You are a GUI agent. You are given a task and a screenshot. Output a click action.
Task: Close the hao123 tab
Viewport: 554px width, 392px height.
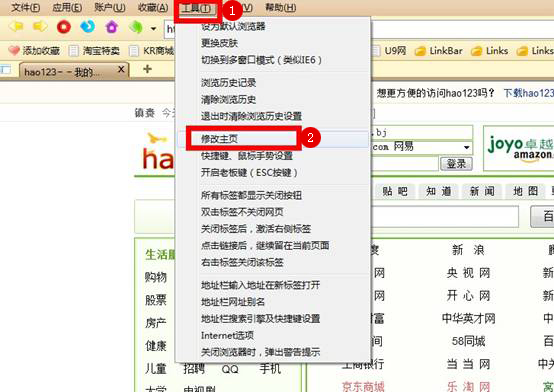click(121, 69)
